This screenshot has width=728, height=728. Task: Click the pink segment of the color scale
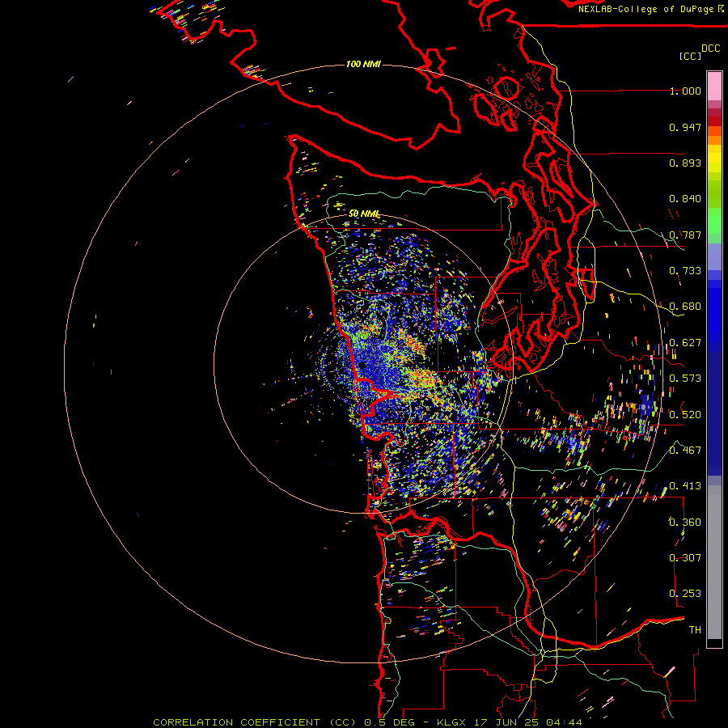pyautogui.click(x=714, y=87)
